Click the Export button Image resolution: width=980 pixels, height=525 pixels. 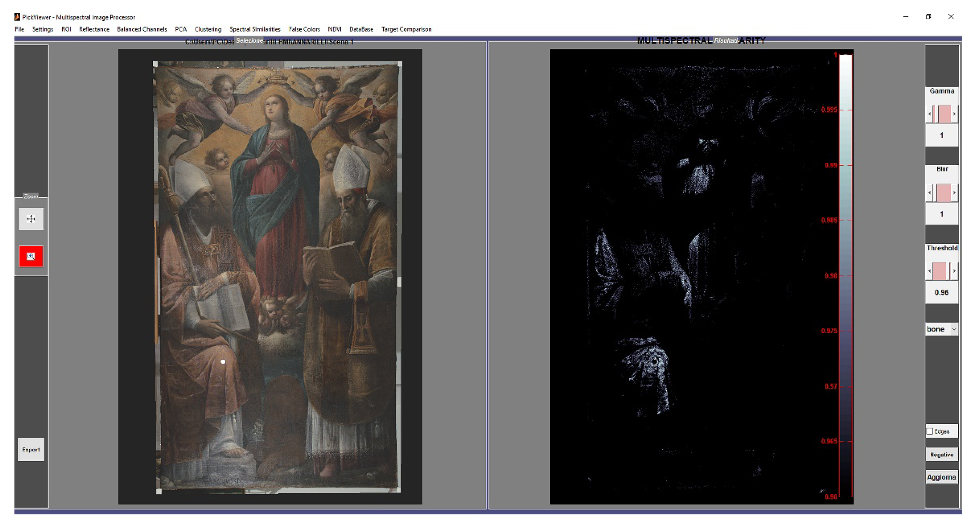tap(31, 450)
